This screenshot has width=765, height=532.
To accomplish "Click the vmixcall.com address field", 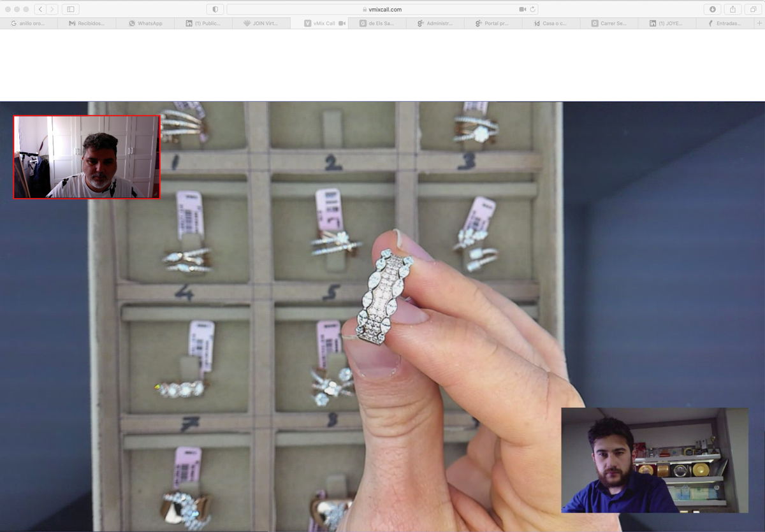I will [382, 9].
